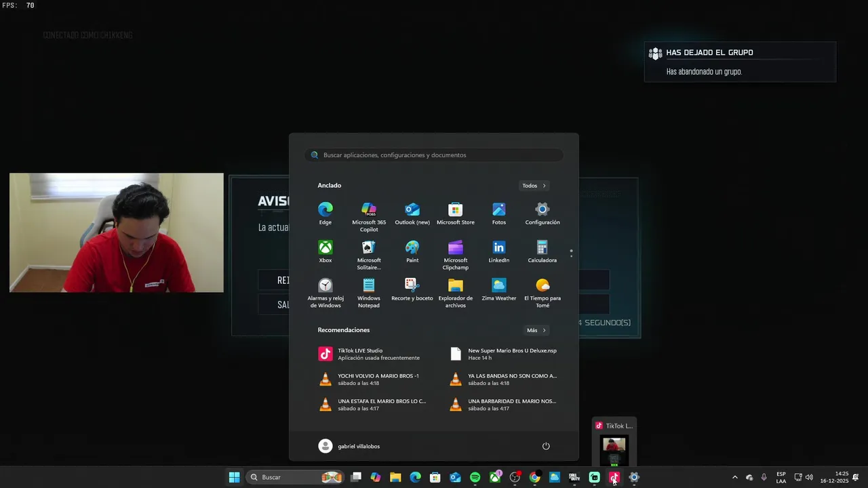
Task: Open Explorador de archivos pinned app
Action: 456,293
